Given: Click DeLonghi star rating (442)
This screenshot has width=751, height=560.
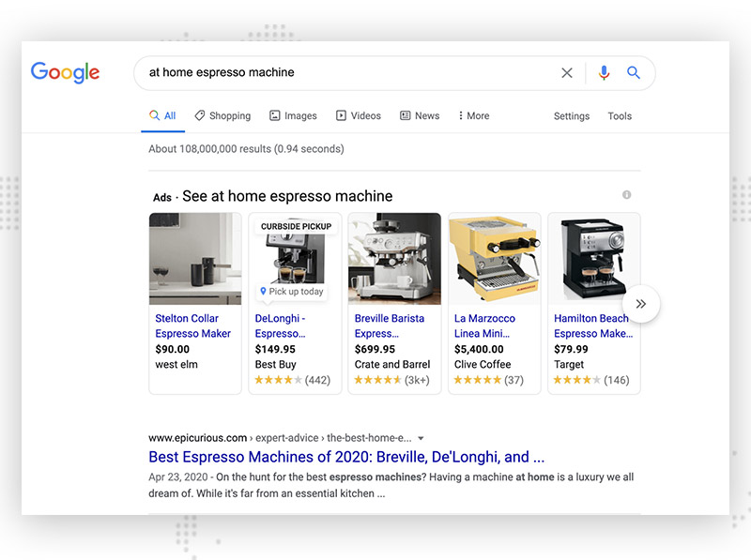Looking at the screenshot, I should [292, 380].
